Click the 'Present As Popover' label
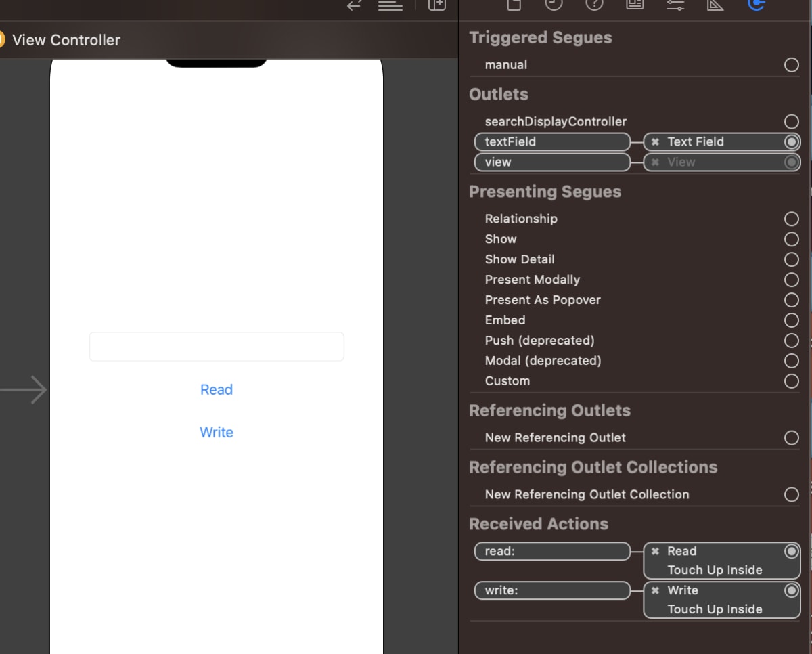 (x=543, y=300)
